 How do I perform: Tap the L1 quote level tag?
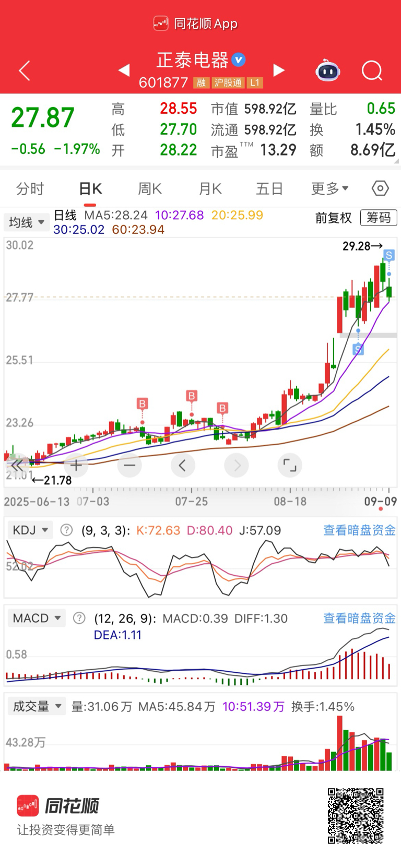(254, 83)
